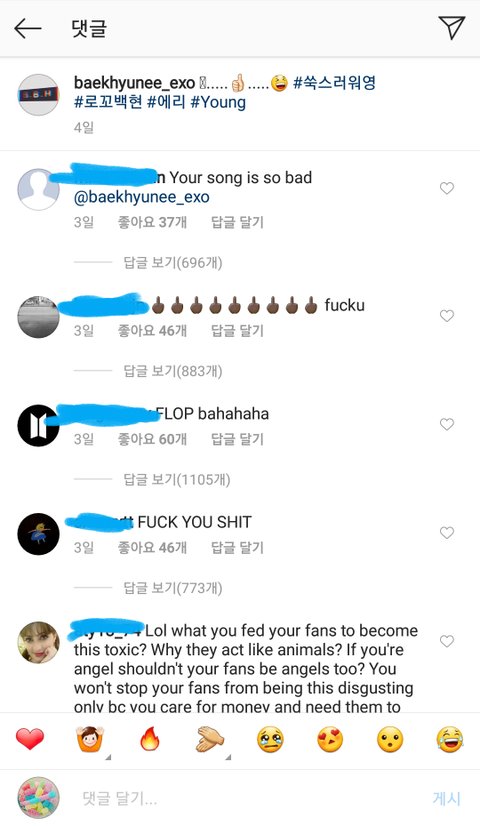The height and width of the screenshot is (826, 480).
Task: Tap the paper plane share icon
Action: coord(452,27)
